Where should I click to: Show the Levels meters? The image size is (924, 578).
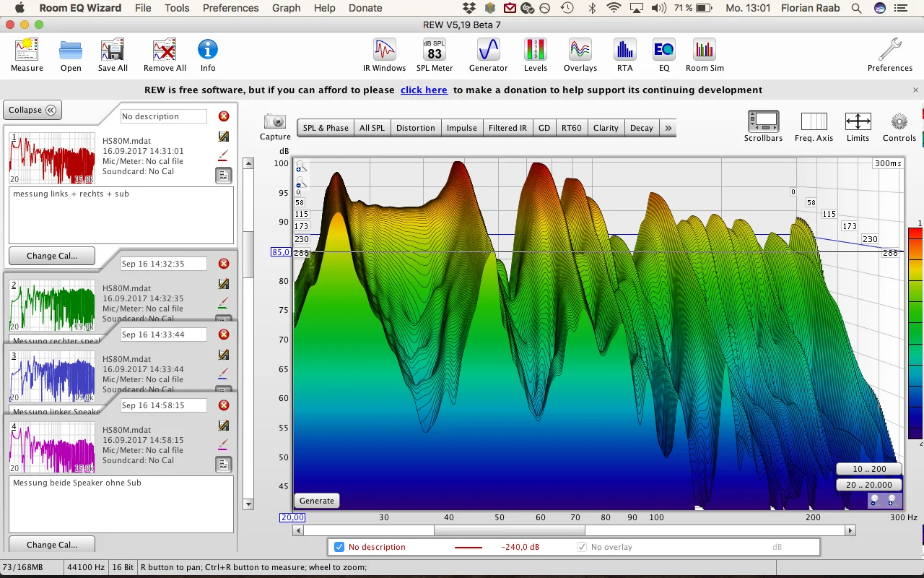(x=536, y=55)
